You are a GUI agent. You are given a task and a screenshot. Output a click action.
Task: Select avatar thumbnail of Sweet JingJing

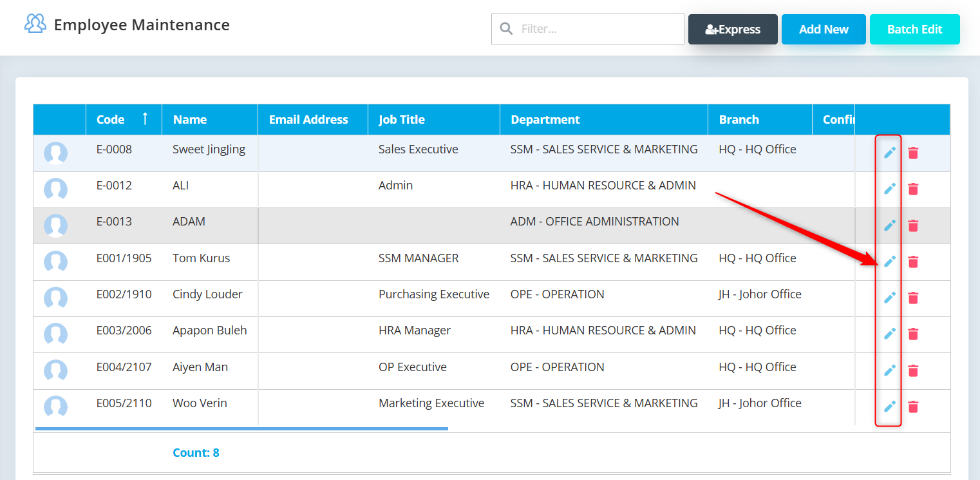[55, 153]
